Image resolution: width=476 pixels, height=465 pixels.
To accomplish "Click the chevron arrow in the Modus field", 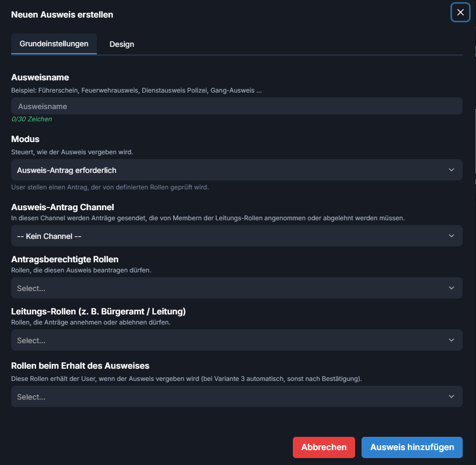I will tap(452, 170).
